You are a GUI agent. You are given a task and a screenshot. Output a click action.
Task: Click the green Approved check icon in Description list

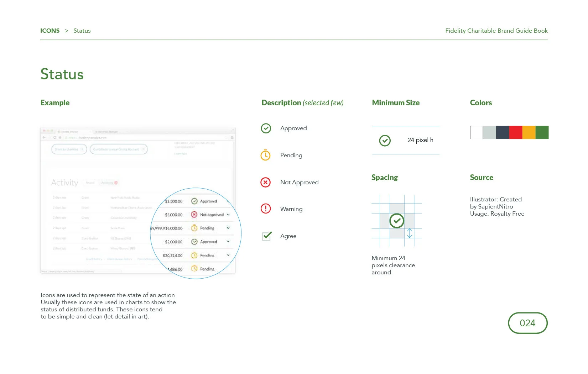266,128
